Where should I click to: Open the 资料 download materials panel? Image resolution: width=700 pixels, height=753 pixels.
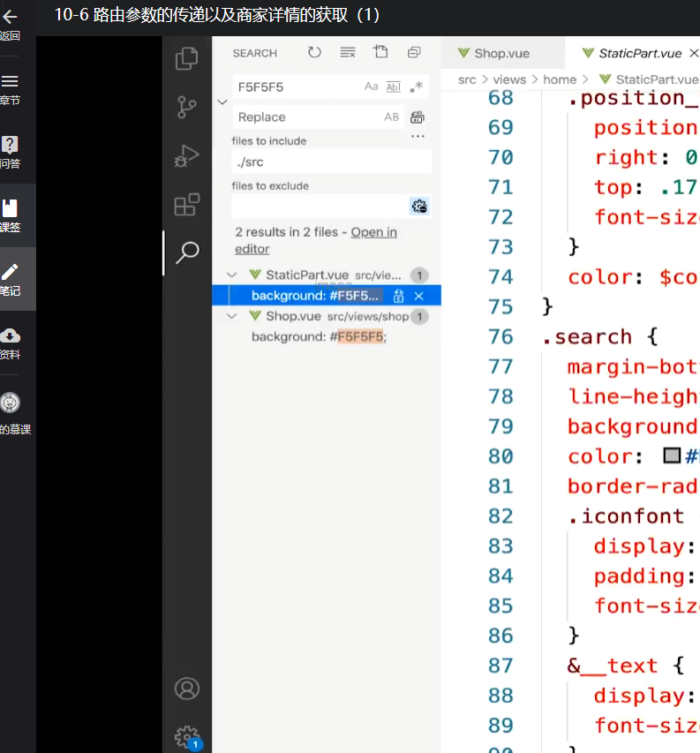coord(10,343)
